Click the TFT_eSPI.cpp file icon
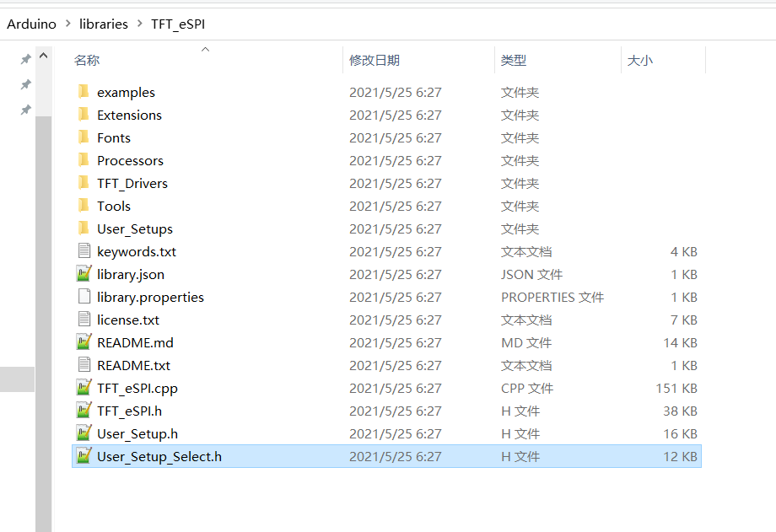 tap(84, 388)
